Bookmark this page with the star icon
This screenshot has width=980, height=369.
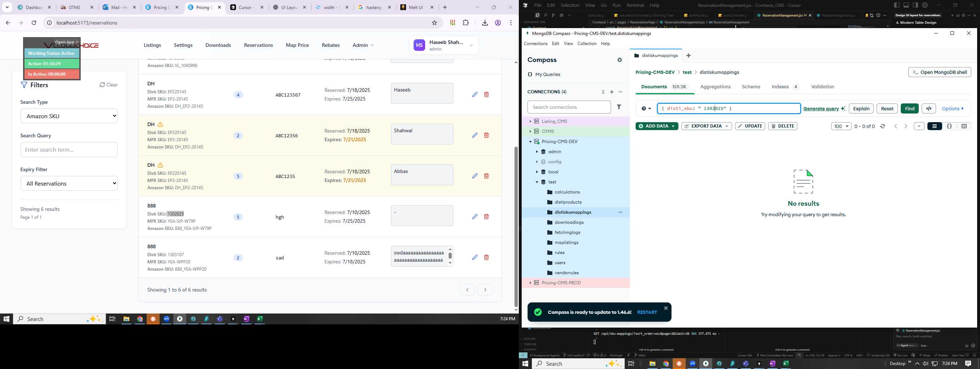(x=435, y=23)
